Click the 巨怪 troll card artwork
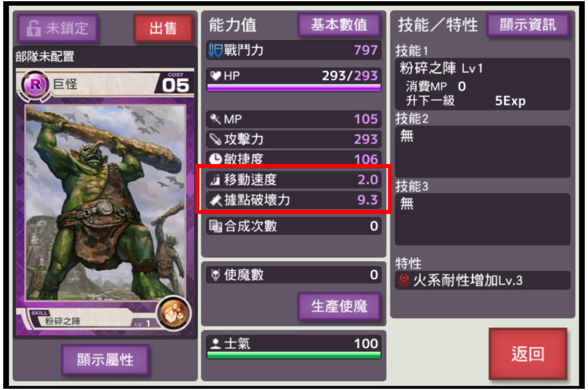 [105, 202]
